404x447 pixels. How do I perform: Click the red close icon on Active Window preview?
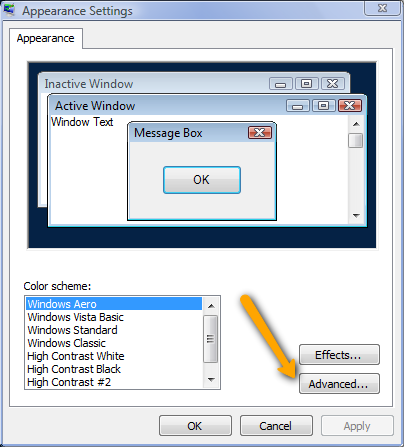(350, 106)
